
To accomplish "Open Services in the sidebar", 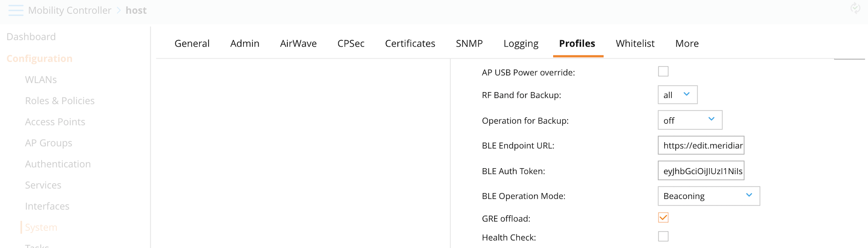I will [x=43, y=185].
